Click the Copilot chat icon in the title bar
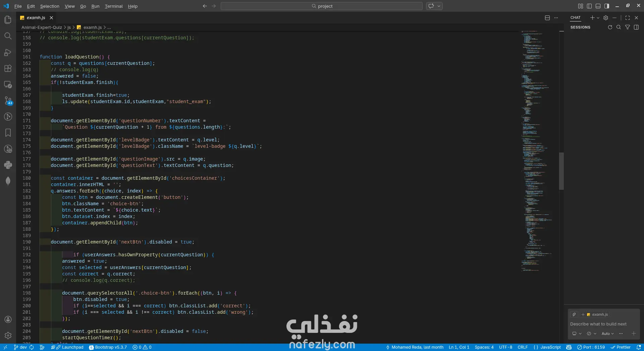 [431, 6]
